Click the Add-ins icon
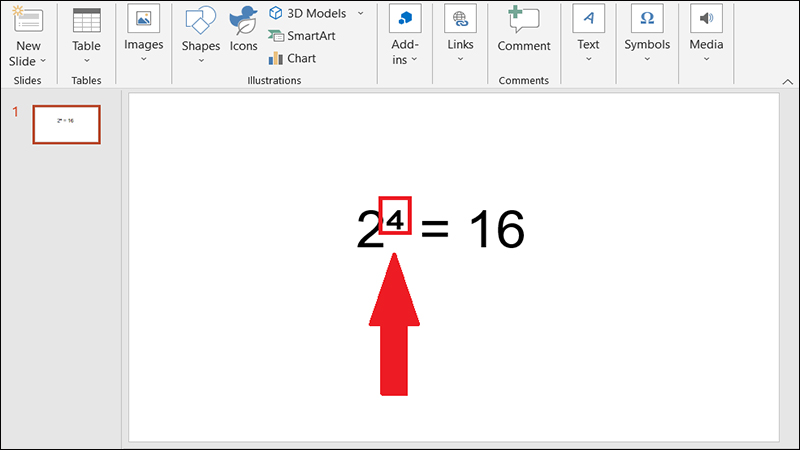 click(405, 18)
